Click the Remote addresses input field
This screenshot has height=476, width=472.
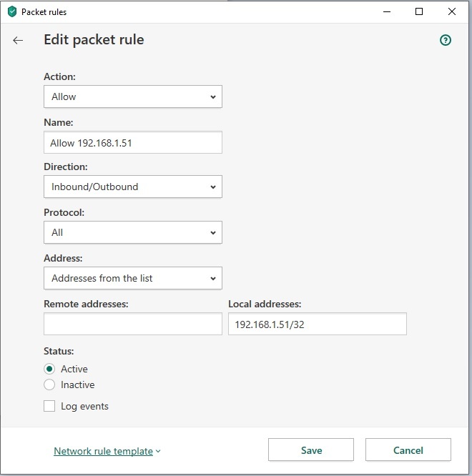click(x=132, y=324)
